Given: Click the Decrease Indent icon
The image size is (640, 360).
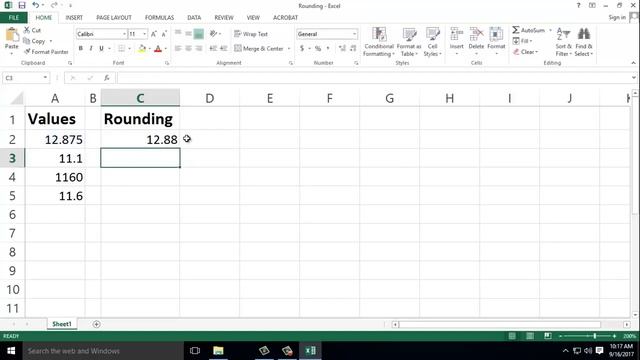Looking at the screenshot, I should tap(213, 48).
